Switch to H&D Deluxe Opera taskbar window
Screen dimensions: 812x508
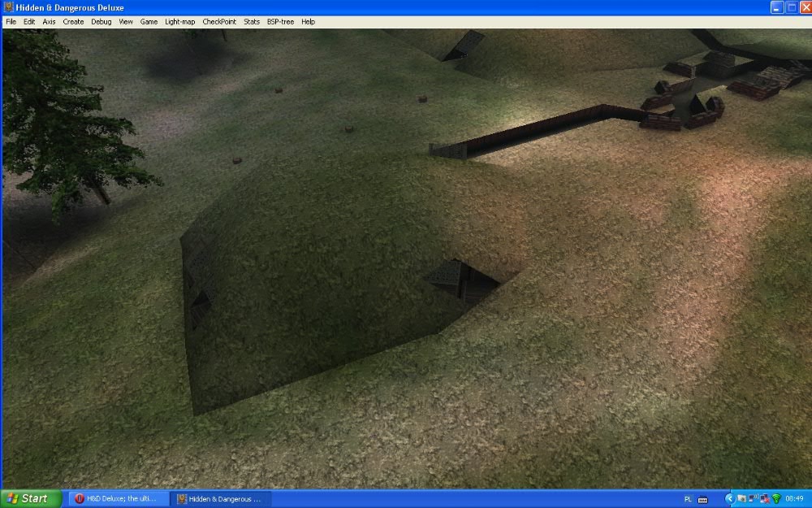[119, 499]
